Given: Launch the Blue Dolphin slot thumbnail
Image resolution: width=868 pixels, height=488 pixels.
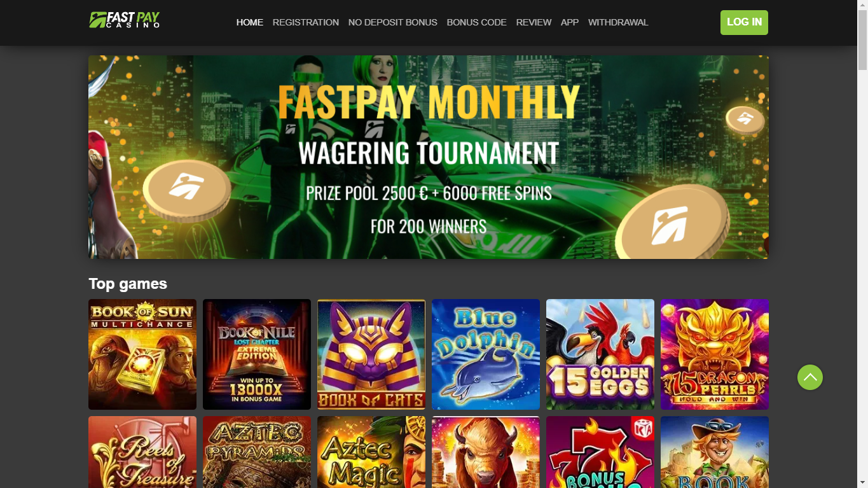Looking at the screenshot, I should [x=486, y=354].
